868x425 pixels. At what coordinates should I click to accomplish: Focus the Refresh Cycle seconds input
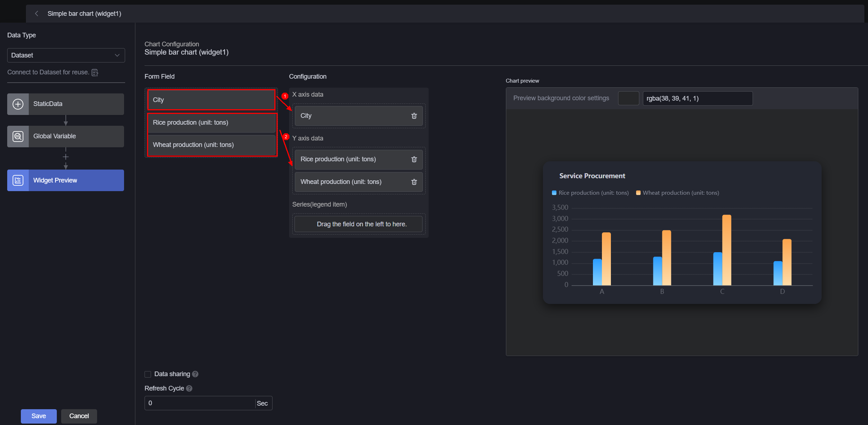pyautogui.click(x=200, y=403)
